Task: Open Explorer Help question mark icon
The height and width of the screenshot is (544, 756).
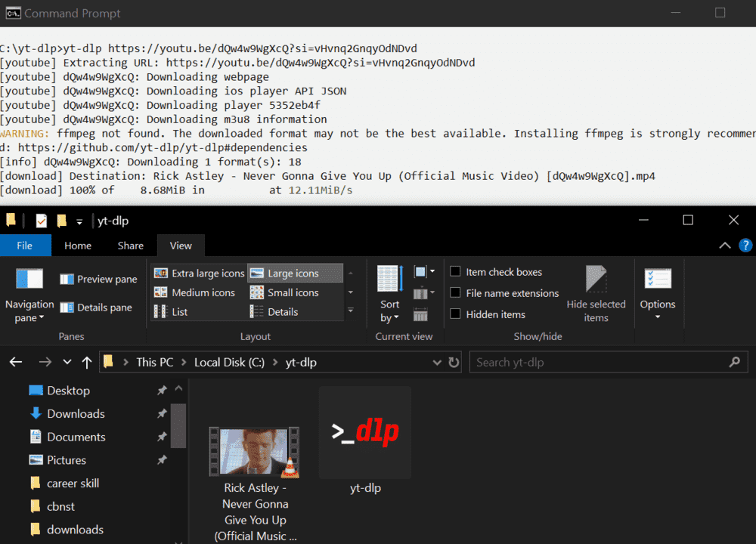Action: coord(745,246)
